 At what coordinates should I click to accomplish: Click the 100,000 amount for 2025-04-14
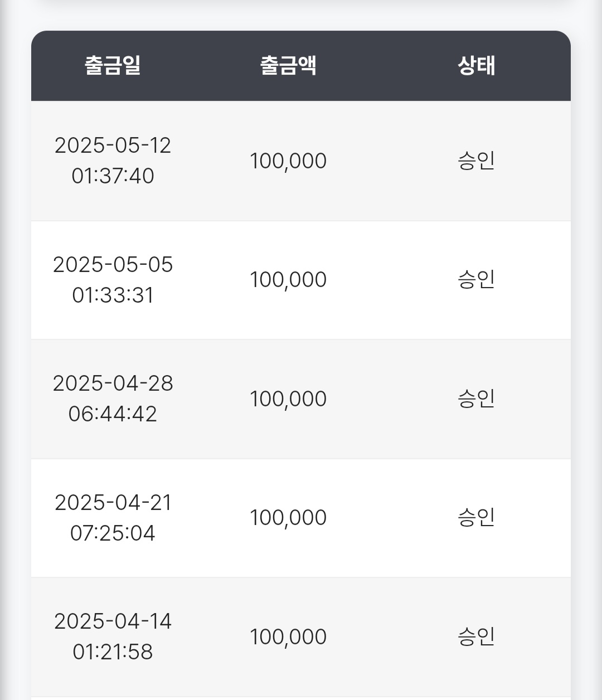click(288, 637)
